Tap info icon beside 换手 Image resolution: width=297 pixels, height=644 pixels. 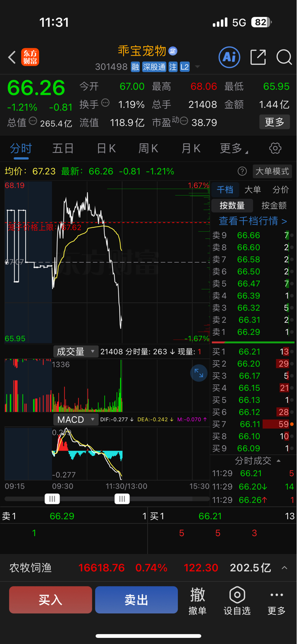coord(105,103)
